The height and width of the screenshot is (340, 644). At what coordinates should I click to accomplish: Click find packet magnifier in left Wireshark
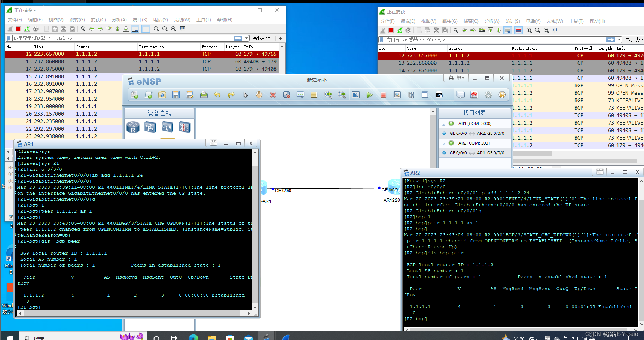click(x=83, y=29)
